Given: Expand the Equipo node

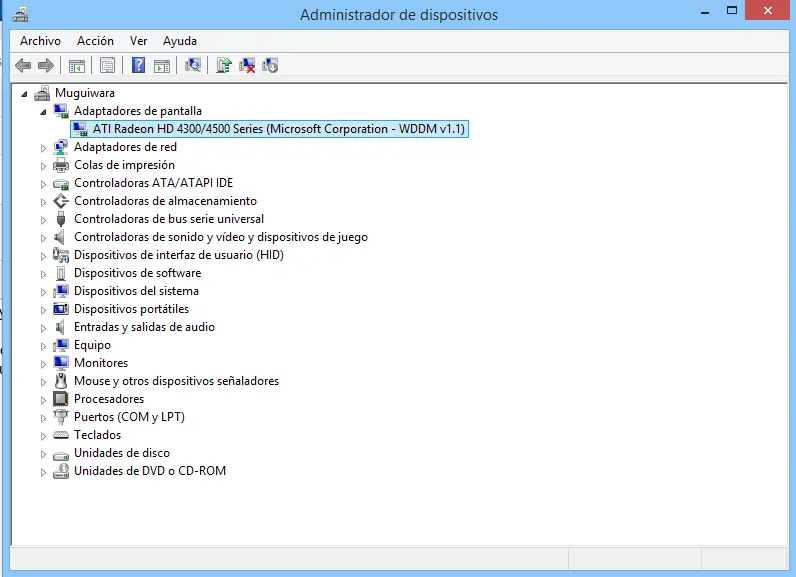Looking at the screenshot, I should (43, 346).
